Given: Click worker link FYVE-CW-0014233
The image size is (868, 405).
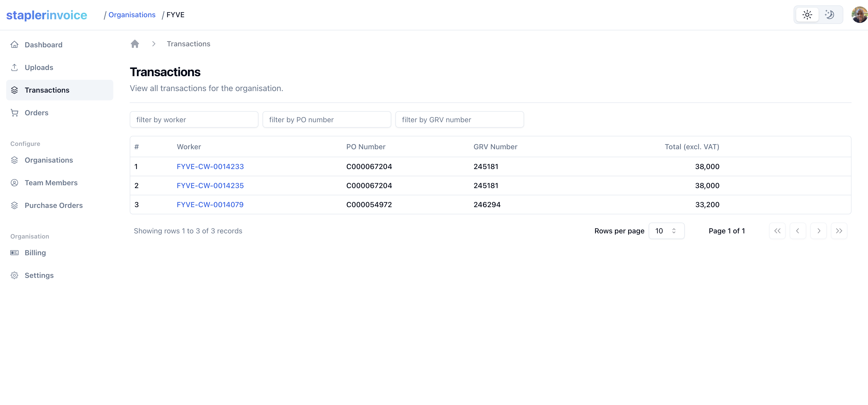Looking at the screenshot, I should click(210, 166).
